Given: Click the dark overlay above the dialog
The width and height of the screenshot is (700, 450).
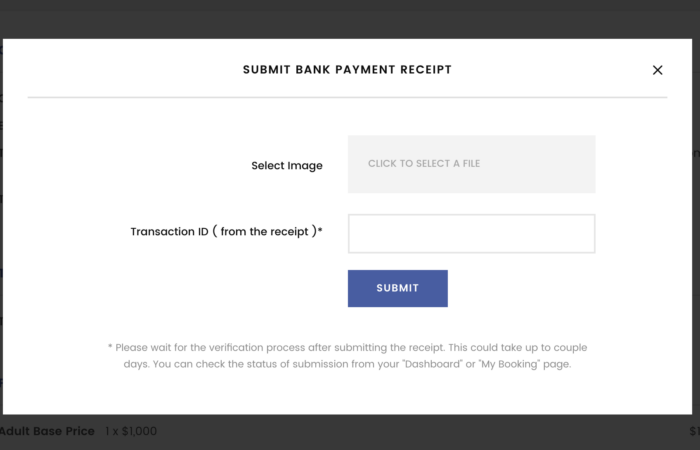Looking at the screenshot, I should [350, 18].
